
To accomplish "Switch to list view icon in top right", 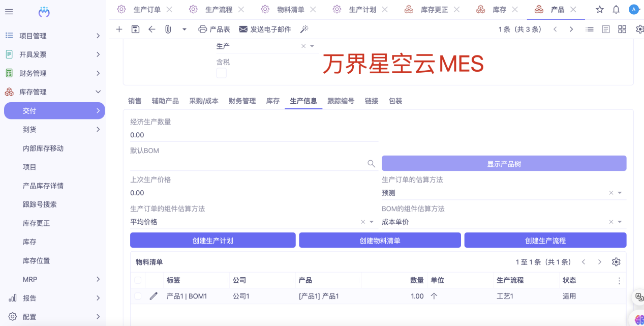I will click(x=589, y=29).
